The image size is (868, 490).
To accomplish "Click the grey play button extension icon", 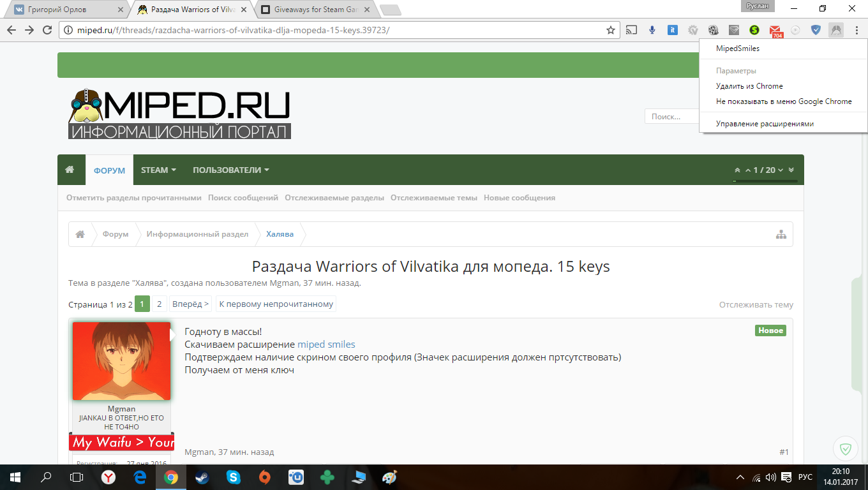I will point(795,30).
